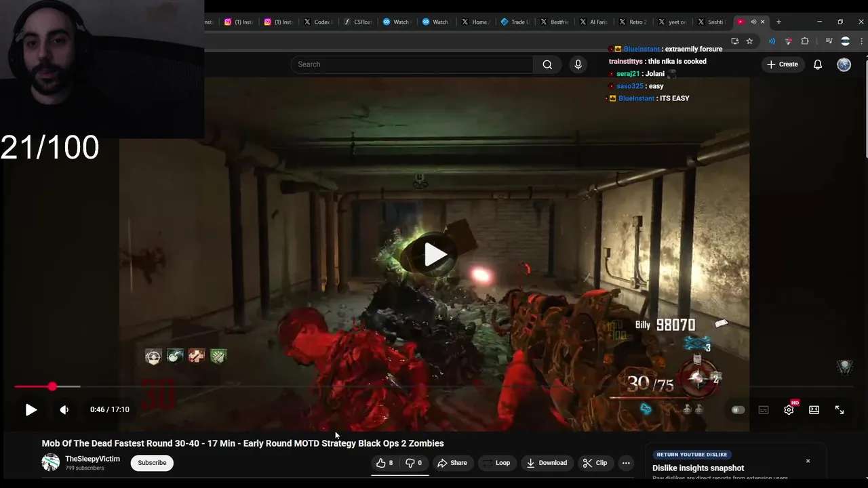This screenshot has width=868, height=488.
Task: Open the Create menu
Action: pyautogui.click(x=782, y=64)
